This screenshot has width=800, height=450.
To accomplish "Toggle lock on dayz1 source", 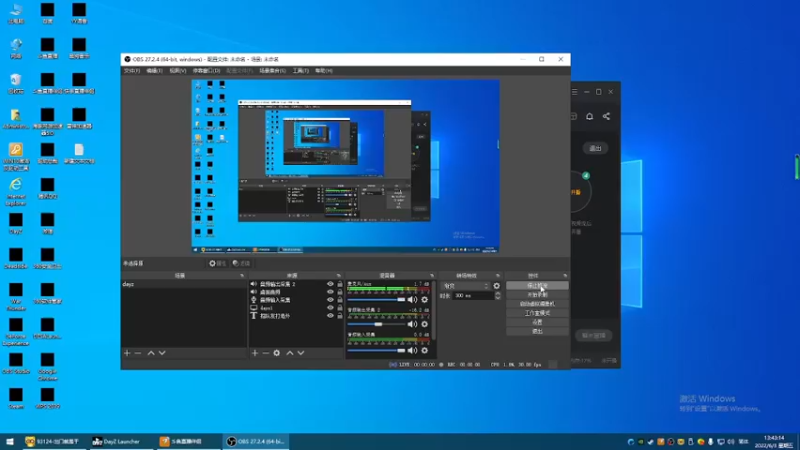I will [x=340, y=308].
